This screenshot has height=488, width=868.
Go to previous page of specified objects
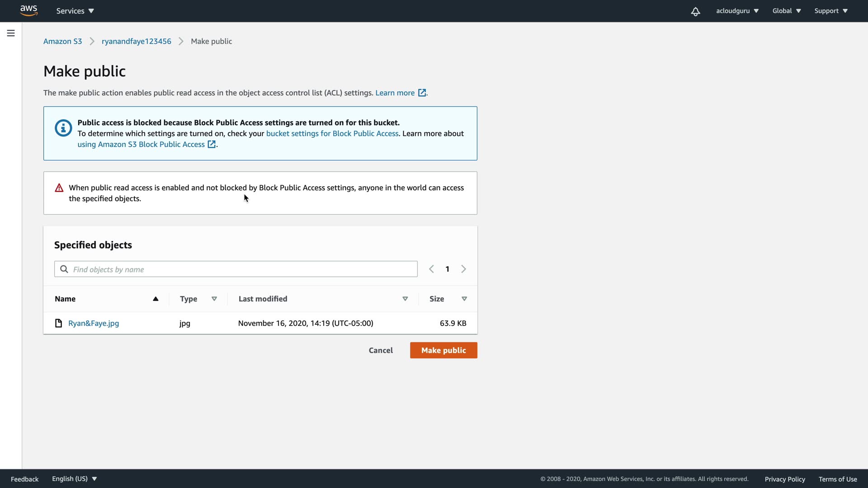(x=431, y=269)
